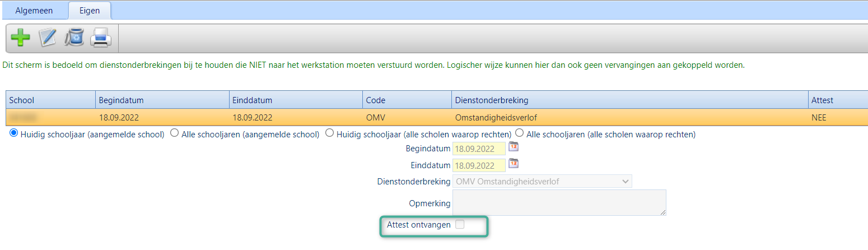Select the Eigen tab

(89, 11)
